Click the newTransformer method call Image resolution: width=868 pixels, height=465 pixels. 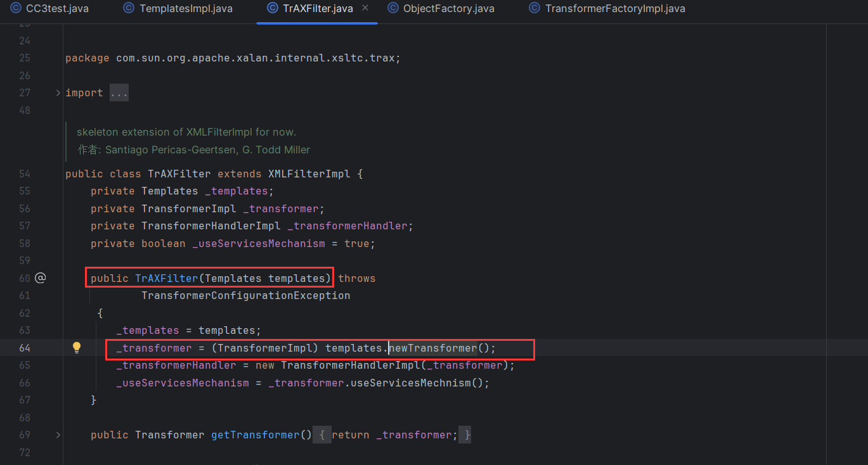coord(432,348)
